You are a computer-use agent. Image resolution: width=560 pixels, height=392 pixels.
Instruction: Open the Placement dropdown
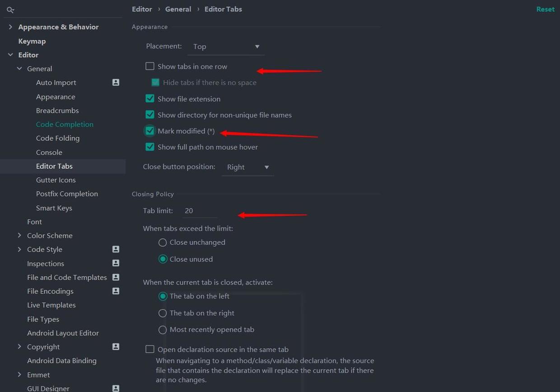tap(226, 46)
